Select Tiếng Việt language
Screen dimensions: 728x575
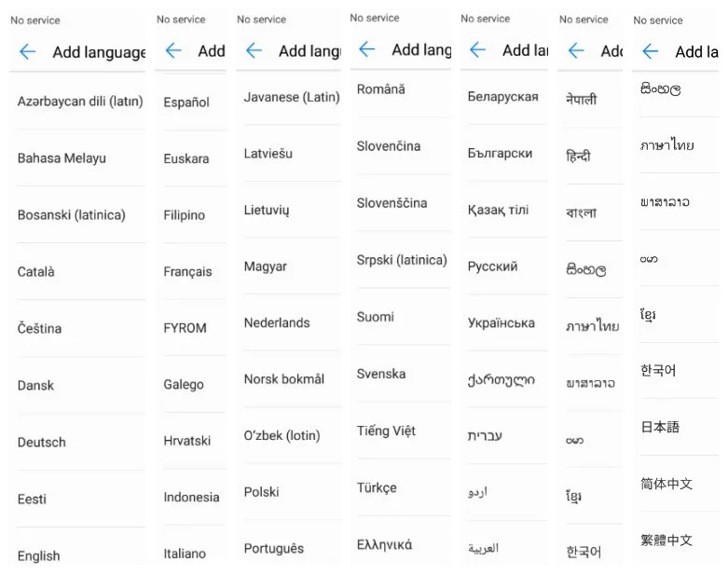tap(386, 431)
